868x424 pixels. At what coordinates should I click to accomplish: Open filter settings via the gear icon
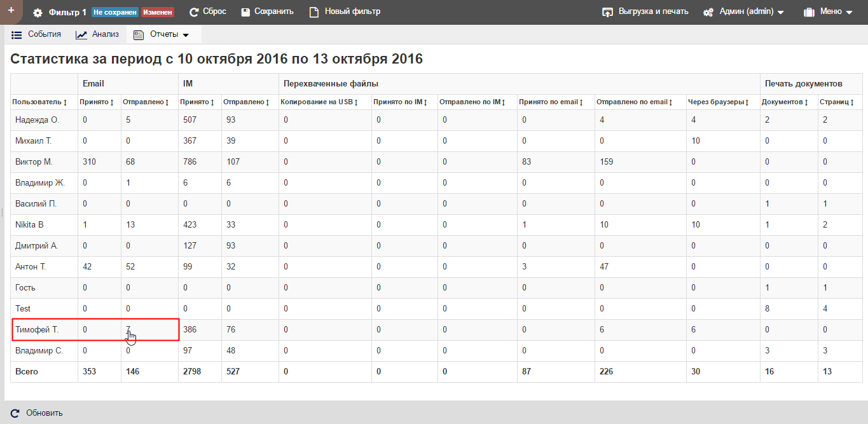click(x=38, y=13)
